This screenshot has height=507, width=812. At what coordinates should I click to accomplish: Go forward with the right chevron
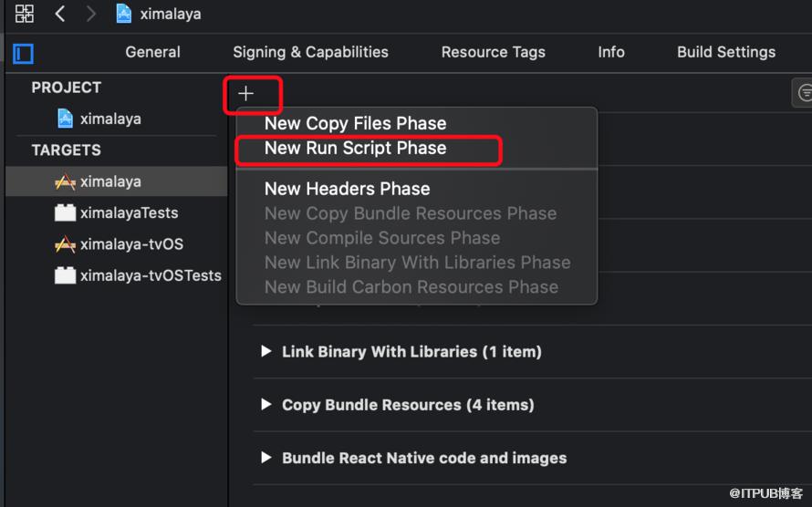(x=90, y=14)
